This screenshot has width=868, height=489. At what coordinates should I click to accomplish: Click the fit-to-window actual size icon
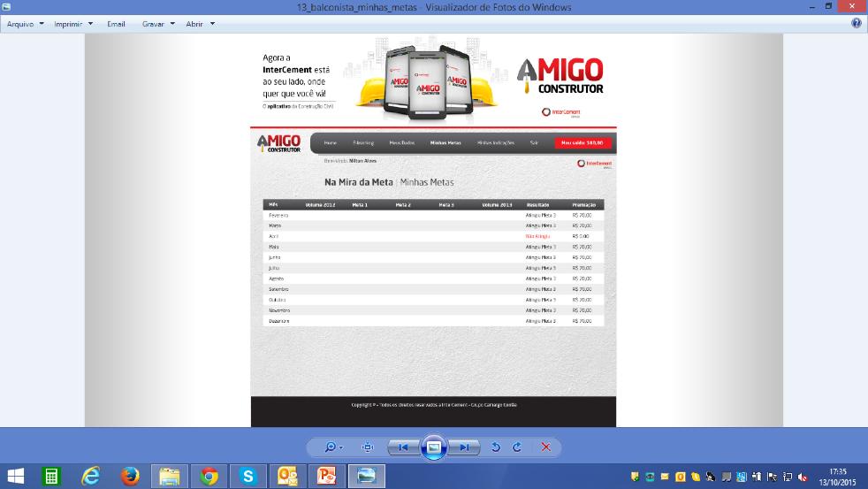click(x=368, y=447)
